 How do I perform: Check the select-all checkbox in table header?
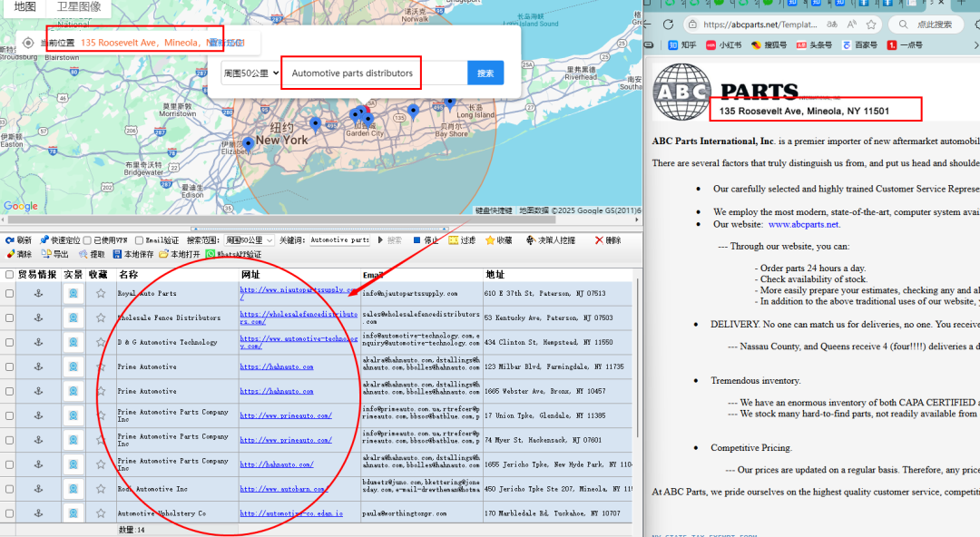click(9, 275)
